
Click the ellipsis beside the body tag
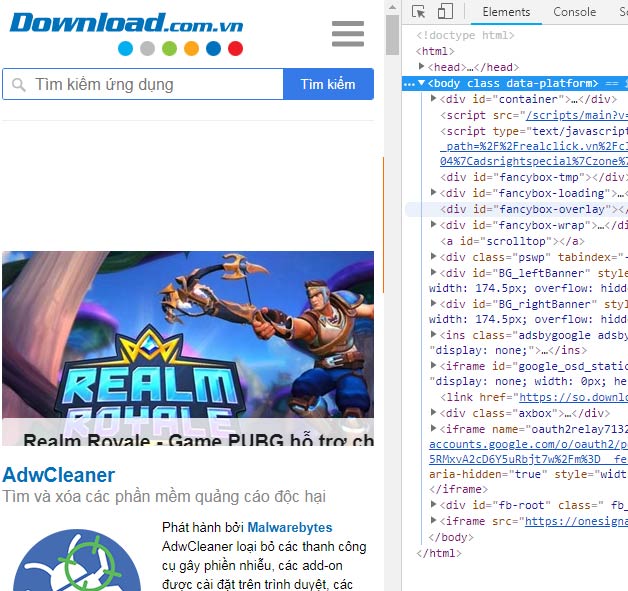tap(409, 84)
